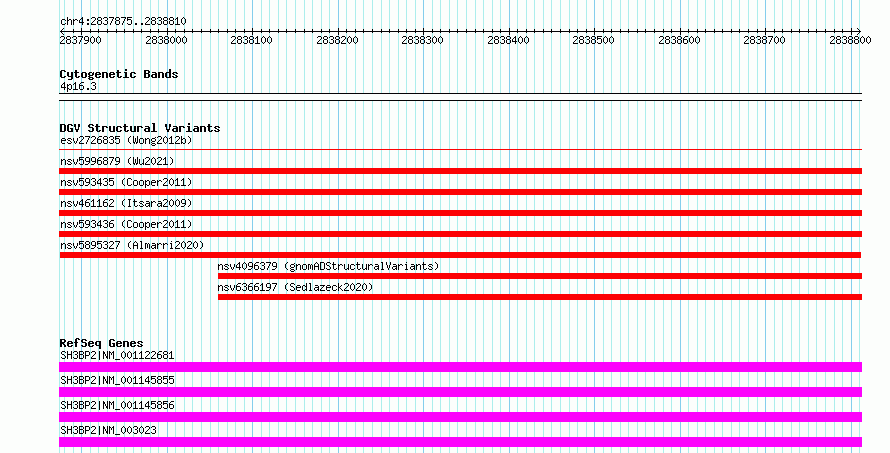Open transcript SH3BP2|NM_001145855 label

[x=117, y=380]
